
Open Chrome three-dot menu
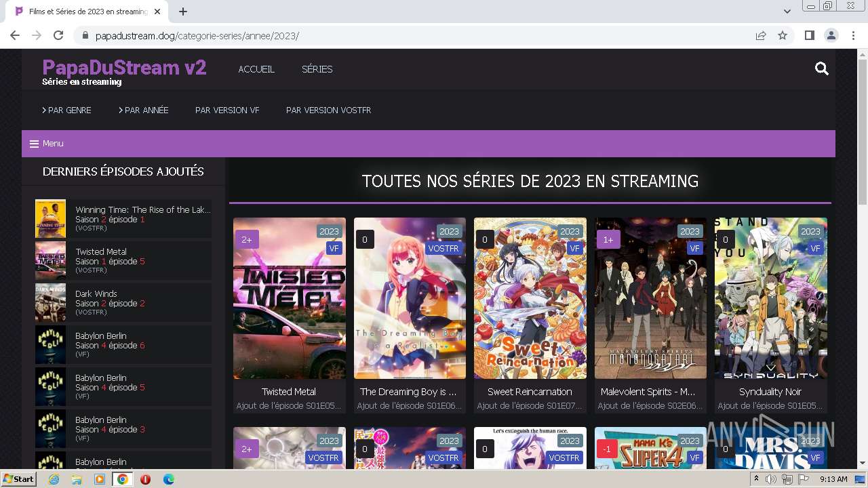pos(853,35)
